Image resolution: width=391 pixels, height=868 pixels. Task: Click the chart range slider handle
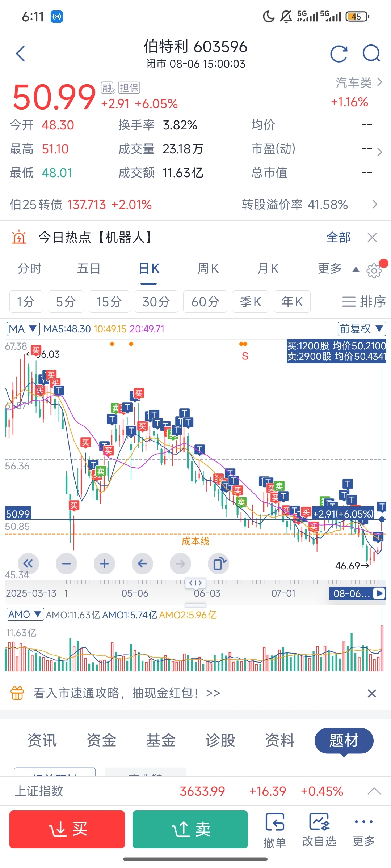pos(195,583)
